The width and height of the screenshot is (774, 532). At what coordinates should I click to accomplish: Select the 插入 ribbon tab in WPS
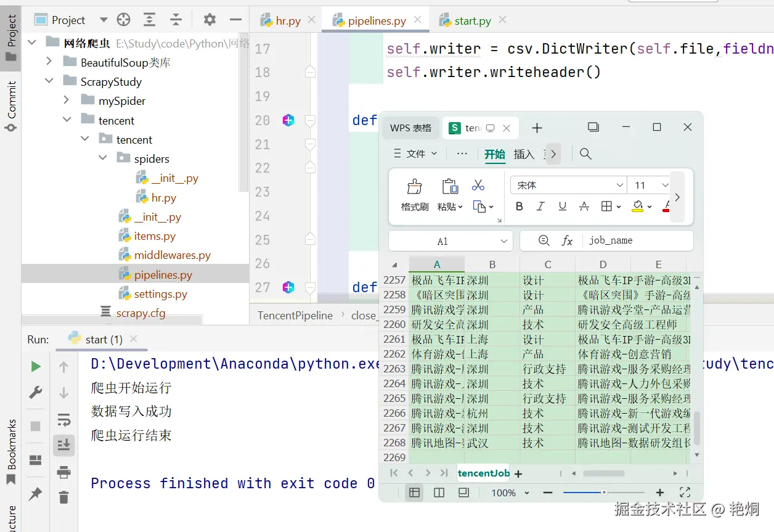pyautogui.click(x=524, y=154)
